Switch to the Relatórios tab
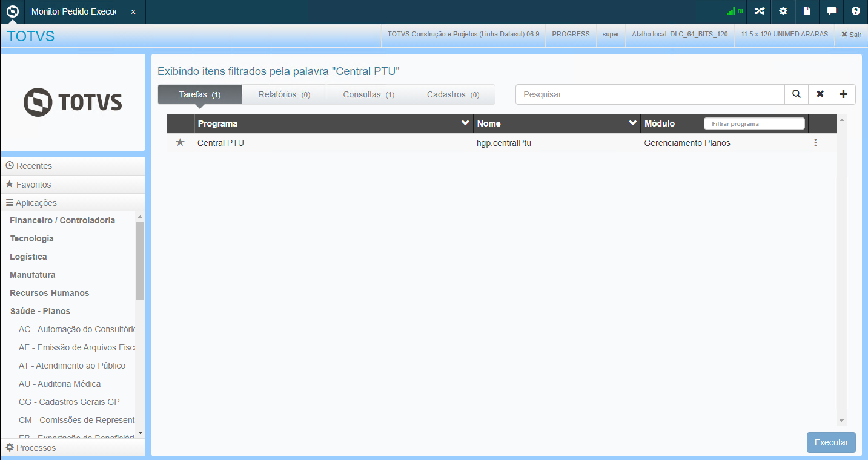This screenshot has width=868, height=460. pyautogui.click(x=284, y=94)
